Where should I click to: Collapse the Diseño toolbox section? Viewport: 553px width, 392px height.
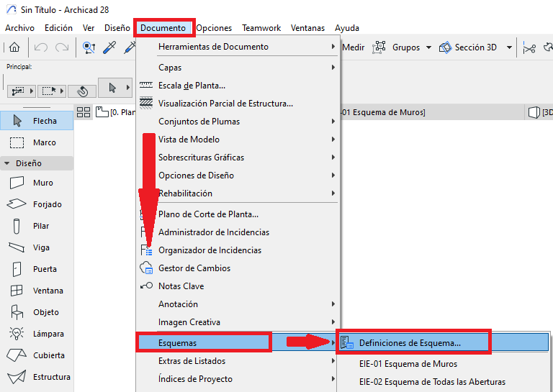[x=7, y=163]
